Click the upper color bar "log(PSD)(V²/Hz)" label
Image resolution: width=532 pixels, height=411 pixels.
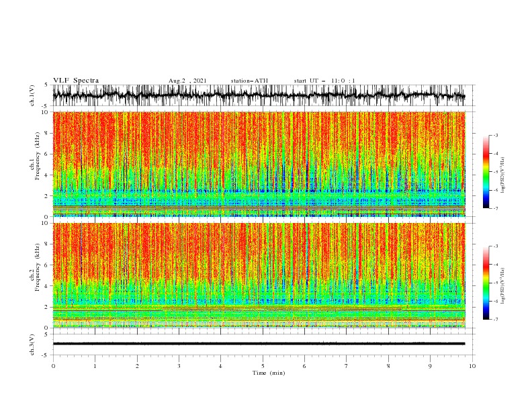[503, 175]
